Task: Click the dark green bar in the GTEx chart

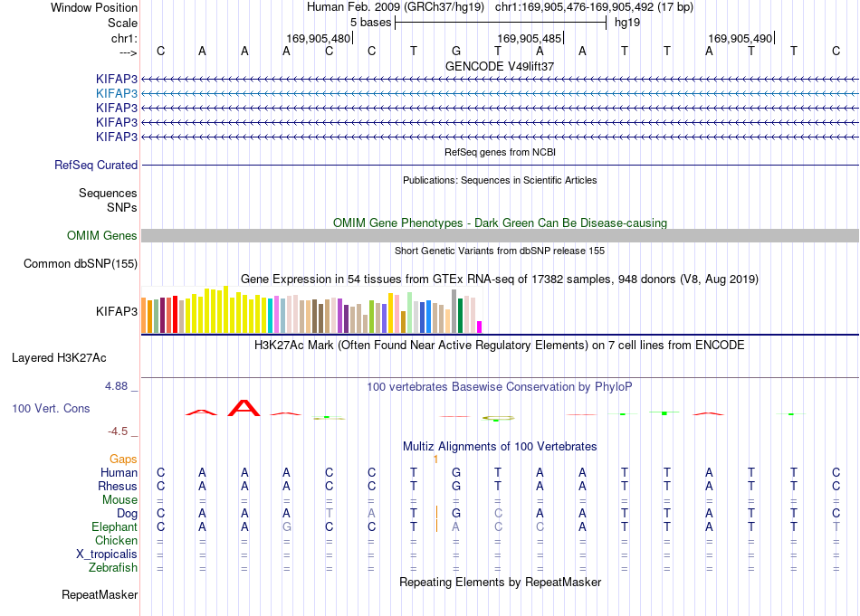Action: tap(460, 316)
